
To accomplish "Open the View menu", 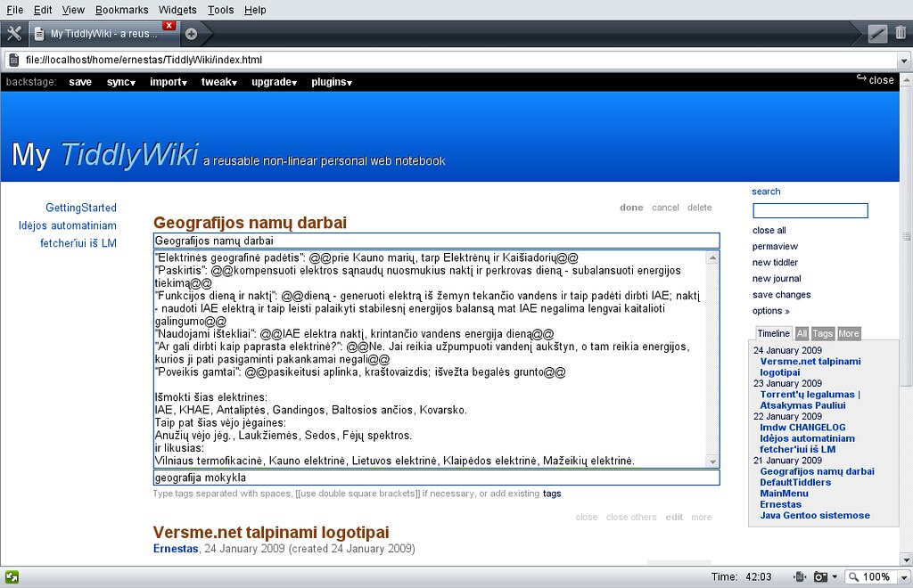I will tap(73, 10).
